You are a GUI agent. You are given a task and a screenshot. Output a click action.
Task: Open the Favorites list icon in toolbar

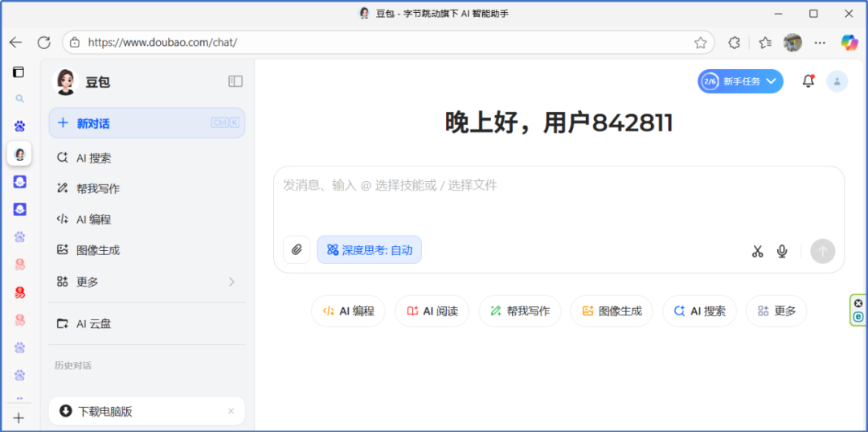coord(765,43)
